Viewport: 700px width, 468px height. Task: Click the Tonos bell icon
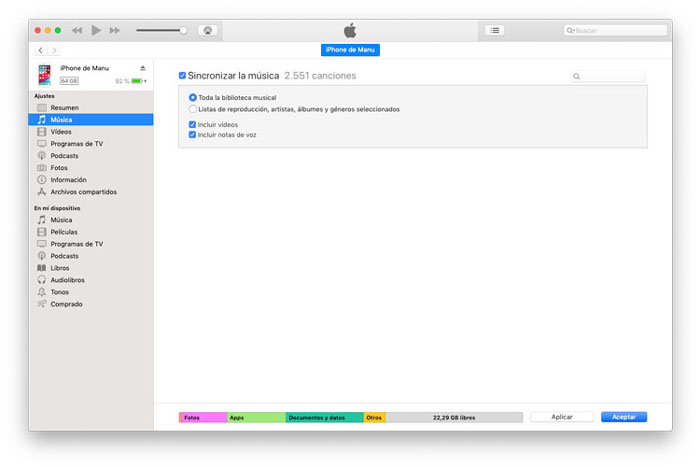click(x=42, y=292)
